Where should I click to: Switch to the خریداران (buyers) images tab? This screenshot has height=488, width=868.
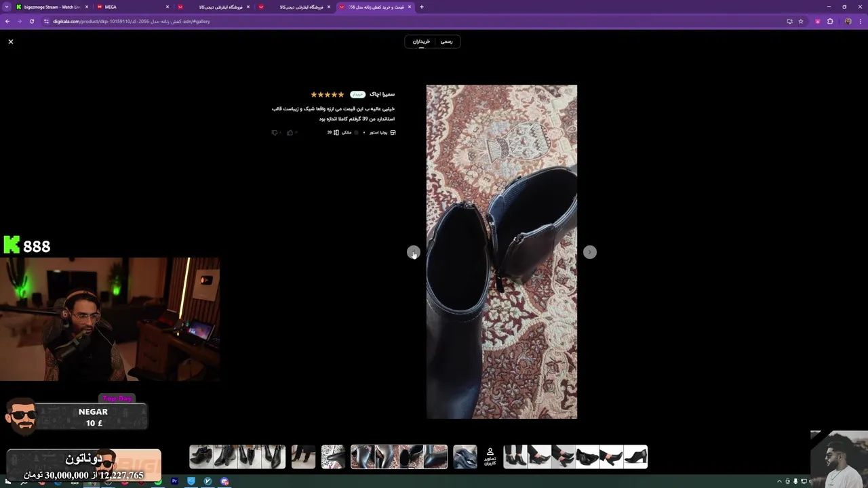421,42
